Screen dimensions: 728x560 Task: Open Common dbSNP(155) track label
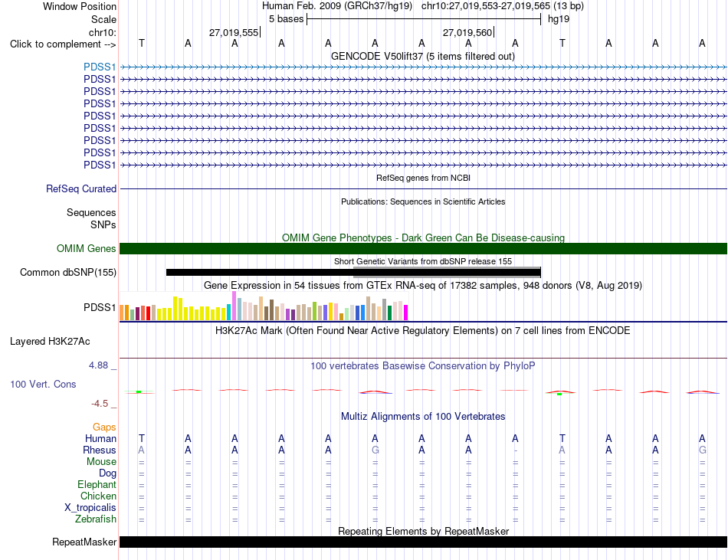click(67, 273)
